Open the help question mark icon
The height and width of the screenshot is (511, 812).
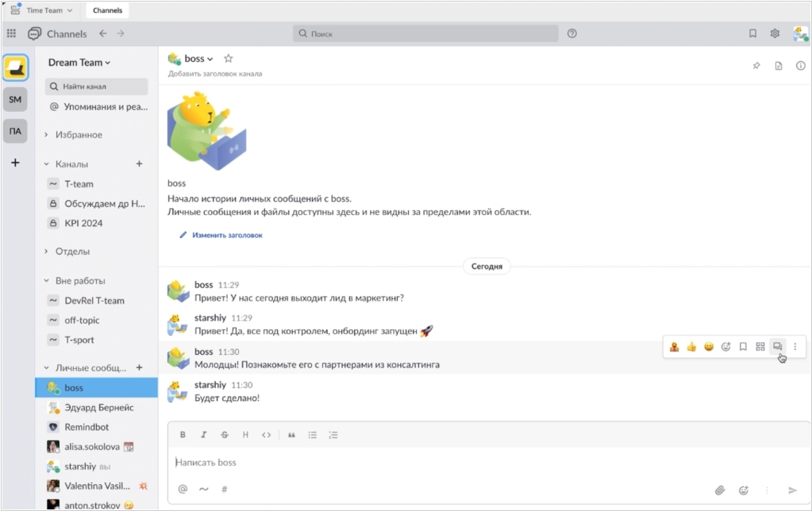[572, 33]
